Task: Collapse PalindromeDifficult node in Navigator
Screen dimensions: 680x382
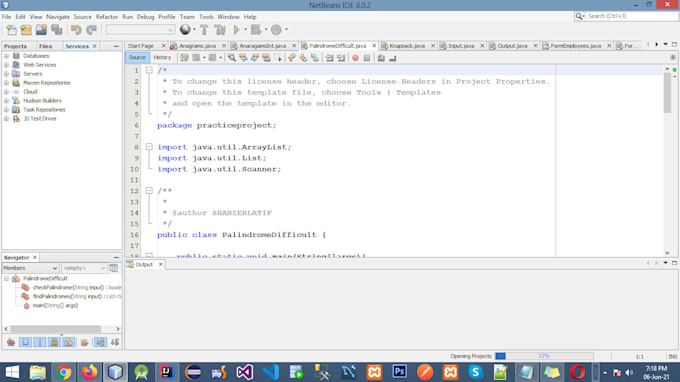Action: pos(7,278)
